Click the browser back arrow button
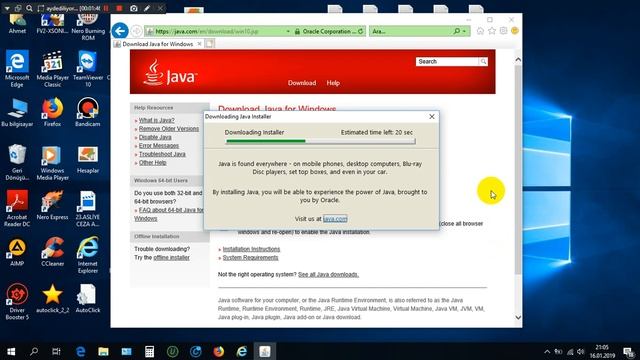 [120, 31]
